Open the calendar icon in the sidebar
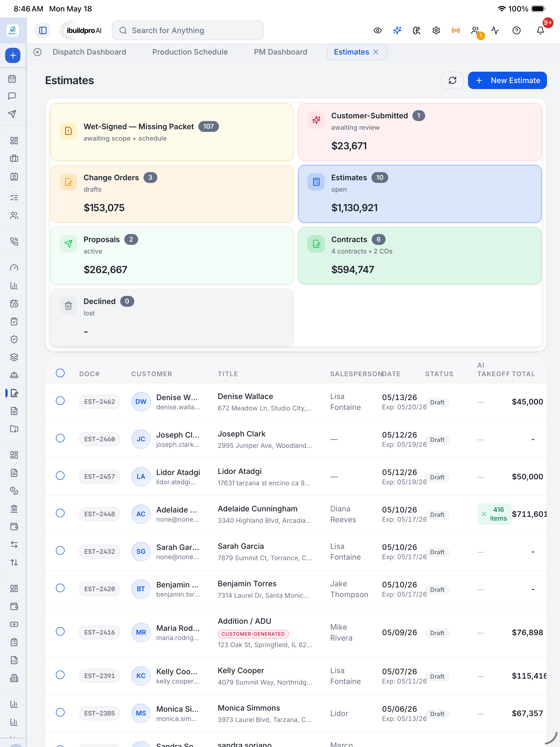Viewport: 560px width, 747px height. [x=12, y=79]
